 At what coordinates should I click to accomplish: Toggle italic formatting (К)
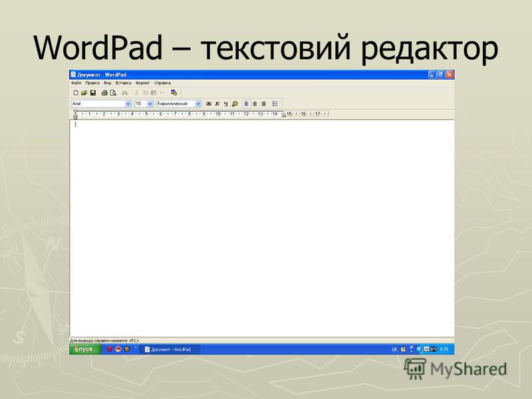click(x=217, y=104)
